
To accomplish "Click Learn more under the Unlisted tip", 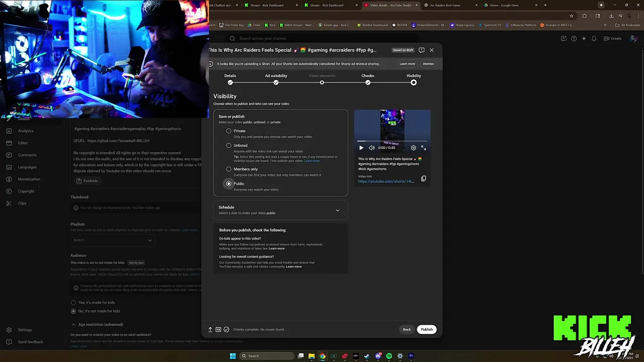I will tap(312, 161).
